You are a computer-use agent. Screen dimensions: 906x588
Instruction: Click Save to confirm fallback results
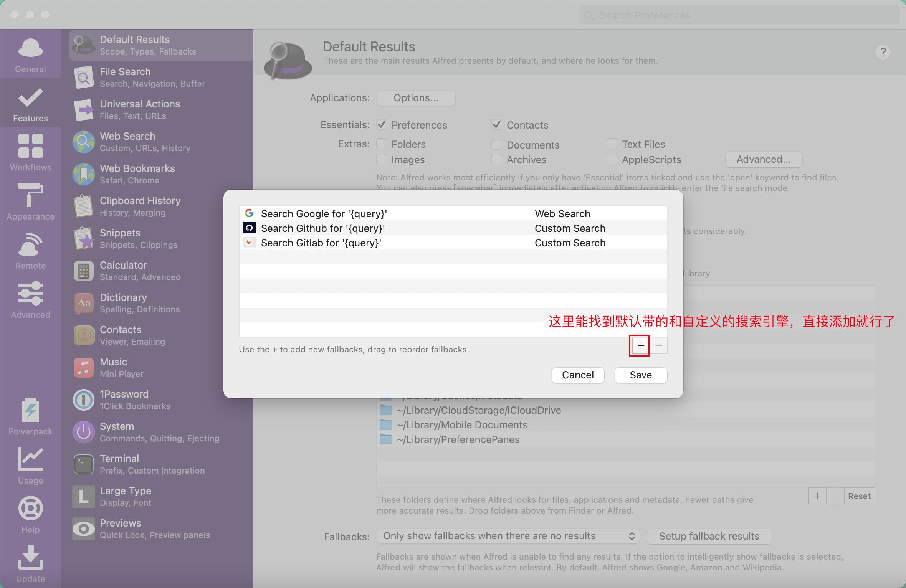pos(640,375)
